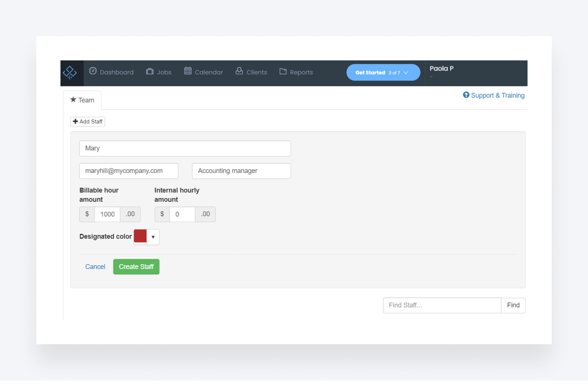Click the Accounting manager role field
588x385 pixels.
click(241, 171)
